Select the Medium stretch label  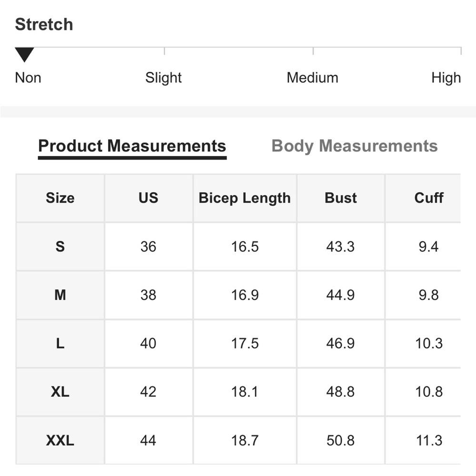point(312,78)
